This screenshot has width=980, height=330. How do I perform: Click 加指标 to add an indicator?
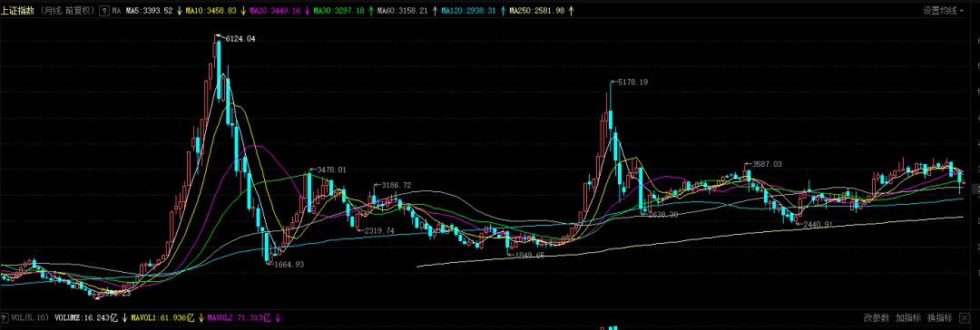point(907,317)
